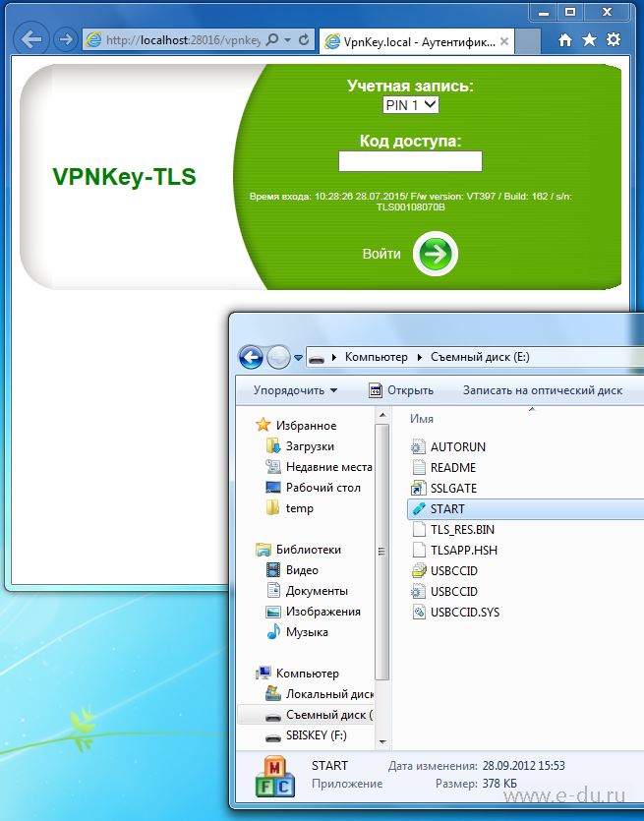Open Документы library

point(317,591)
